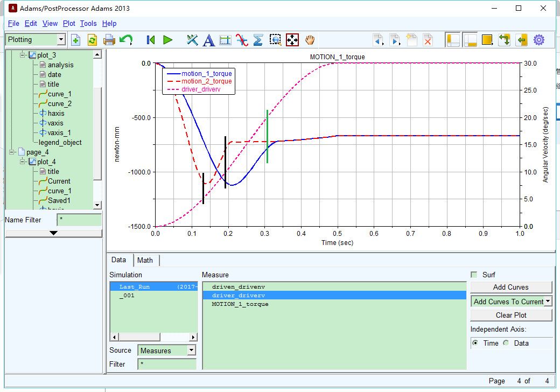Open the sigma statistics toolbar icon
Screen dimensions: 560x392
[x=258, y=40]
